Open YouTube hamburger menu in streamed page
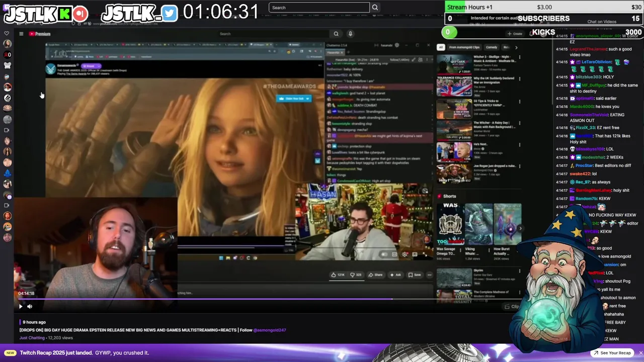 (x=21, y=34)
